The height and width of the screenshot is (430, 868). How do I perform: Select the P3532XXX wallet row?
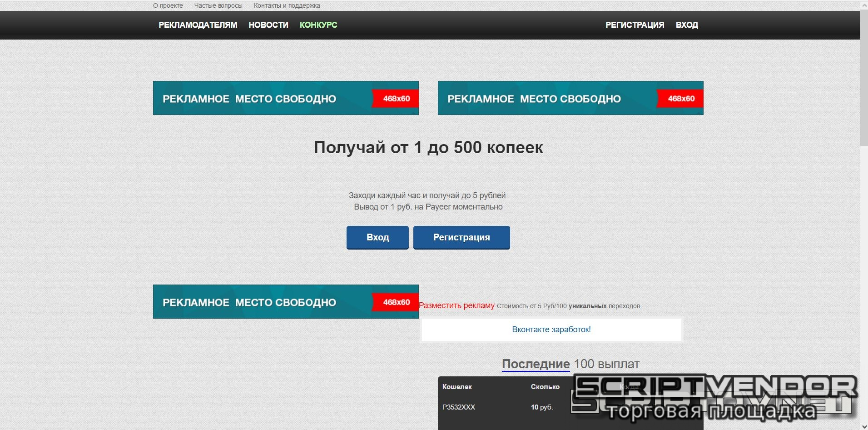[x=458, y=407]
